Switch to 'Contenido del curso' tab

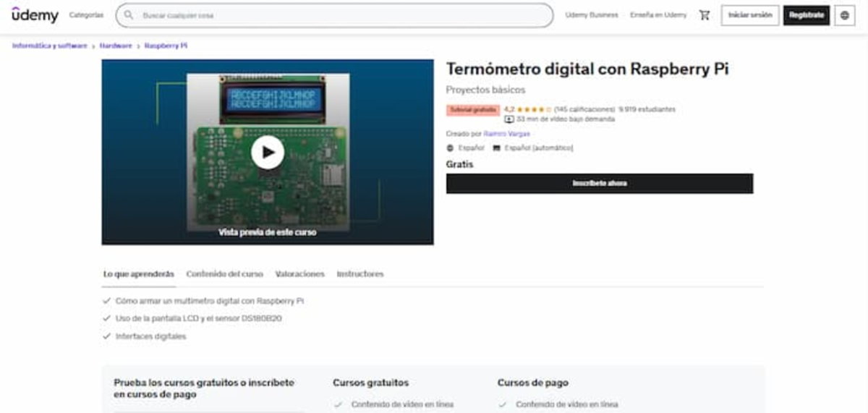[225, 274]
